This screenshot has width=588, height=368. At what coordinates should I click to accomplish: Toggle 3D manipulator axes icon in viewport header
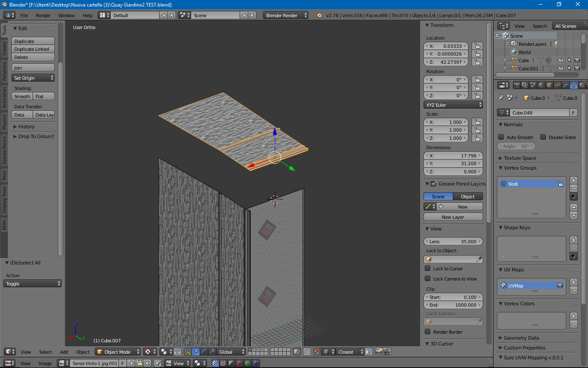tap(187, 352)
